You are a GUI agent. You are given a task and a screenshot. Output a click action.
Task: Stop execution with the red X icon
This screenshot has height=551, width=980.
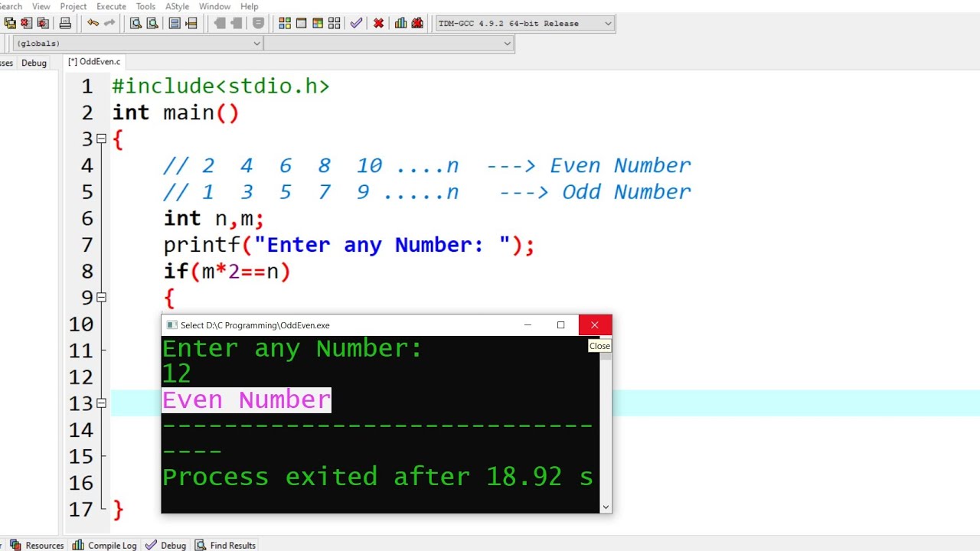(x=378, y=23)
